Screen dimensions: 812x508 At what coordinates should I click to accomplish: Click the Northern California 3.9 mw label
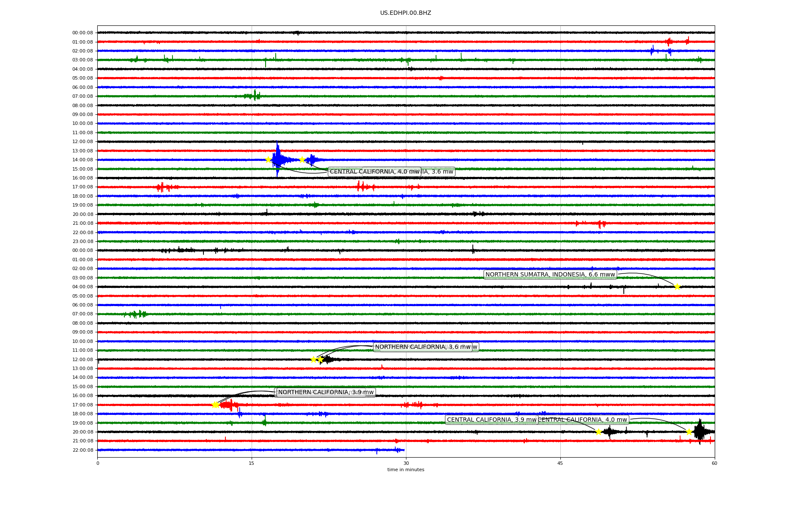[x=326, y=392]
